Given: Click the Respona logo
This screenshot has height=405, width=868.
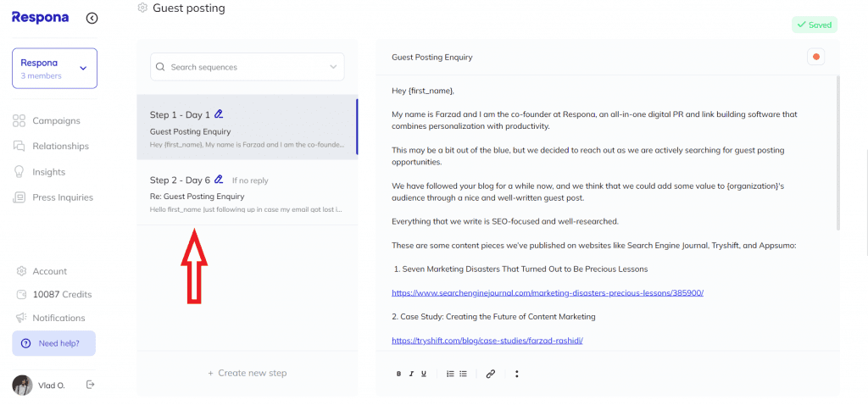Looking at the screenshot, I should point(41,17).
